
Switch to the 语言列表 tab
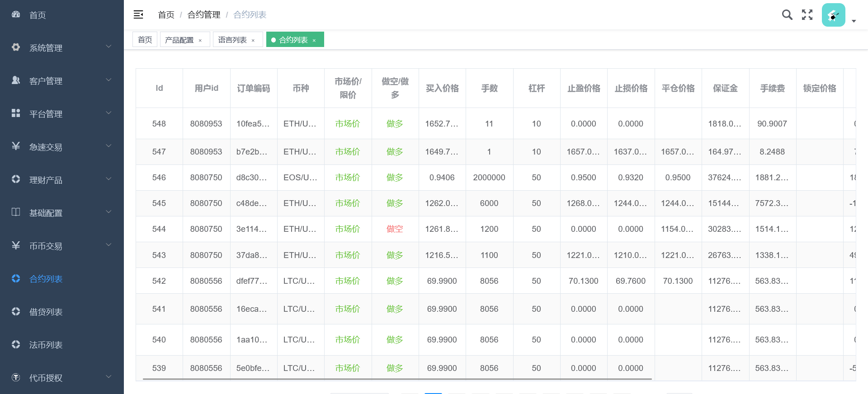pyautogui.click(x=232, y=40)
